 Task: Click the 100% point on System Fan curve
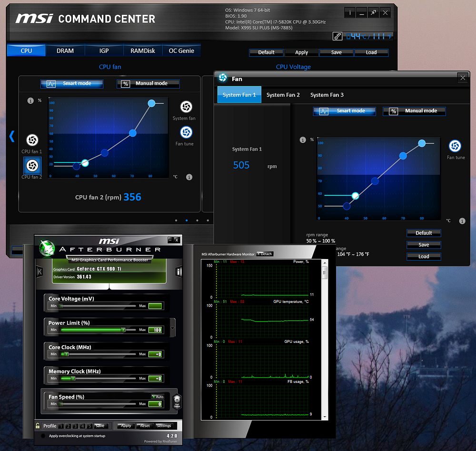(x=422, y=143)
